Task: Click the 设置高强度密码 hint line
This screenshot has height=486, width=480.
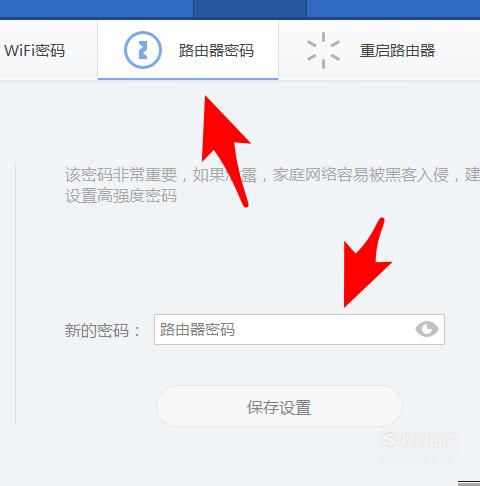Action: click(x=121, y=196)
